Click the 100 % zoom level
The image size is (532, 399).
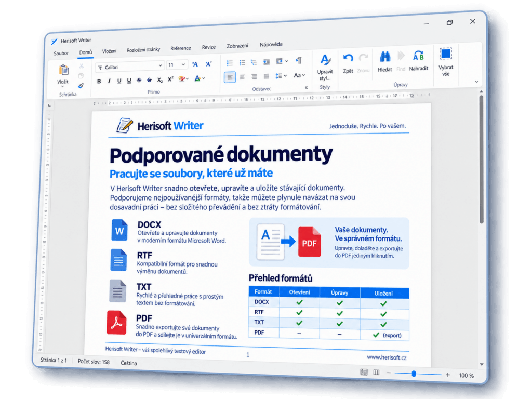(x=466, y=375)
